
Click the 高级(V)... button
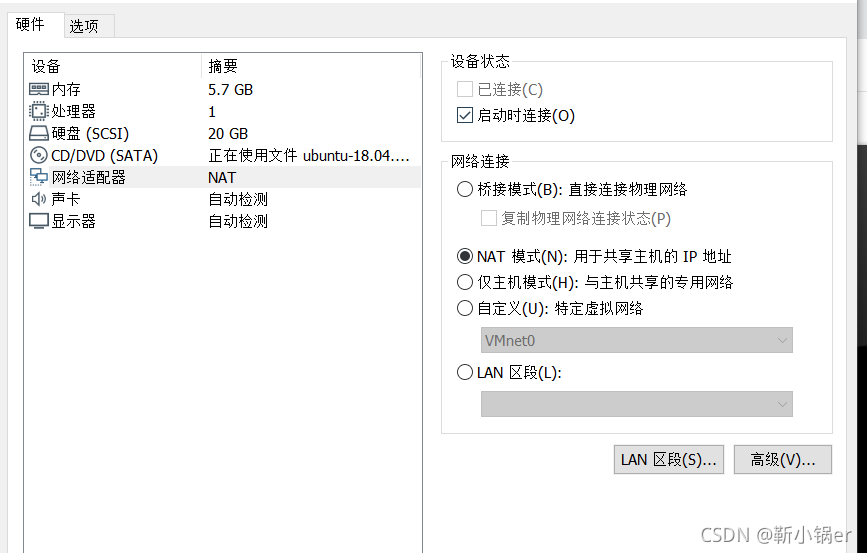click(782, 460)
